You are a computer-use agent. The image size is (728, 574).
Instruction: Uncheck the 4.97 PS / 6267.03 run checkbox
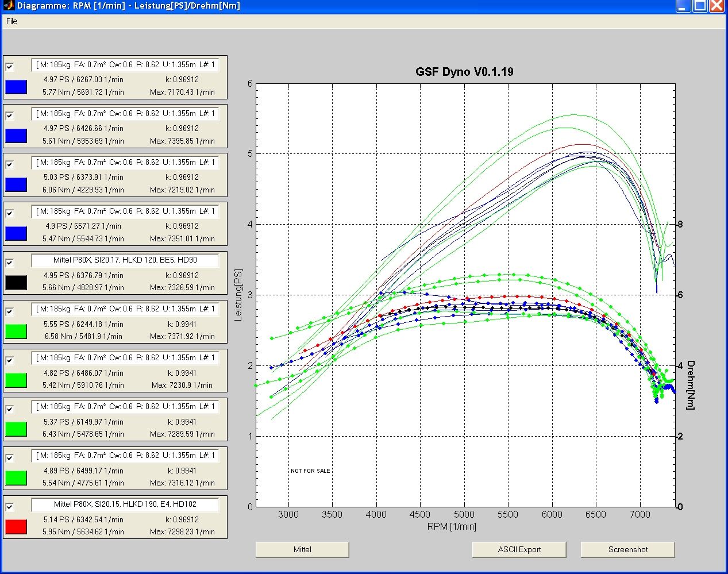coord(10,67)
